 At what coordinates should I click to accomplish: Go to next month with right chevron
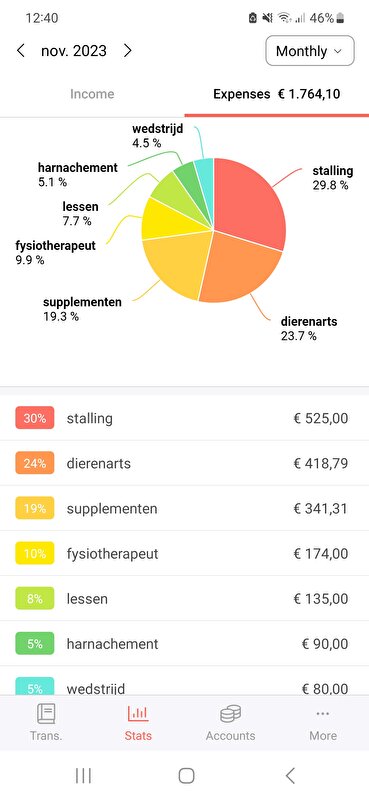click(128, 51)
